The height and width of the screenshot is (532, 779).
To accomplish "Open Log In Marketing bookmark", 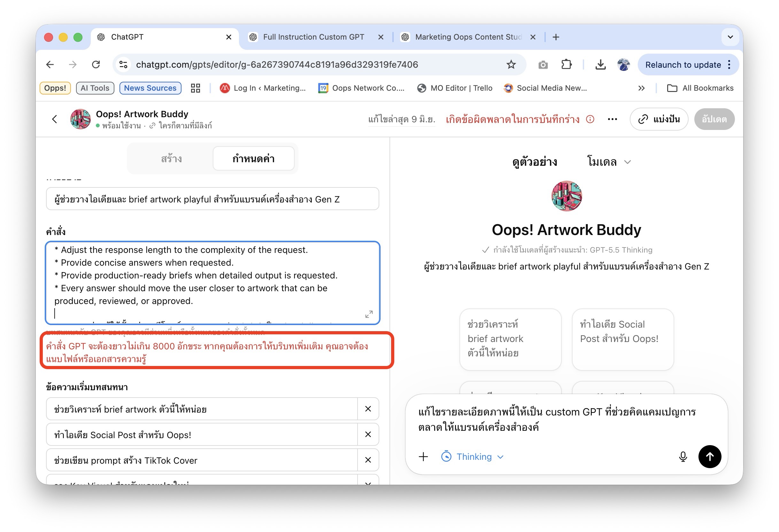I will click(x=263, y=88).
